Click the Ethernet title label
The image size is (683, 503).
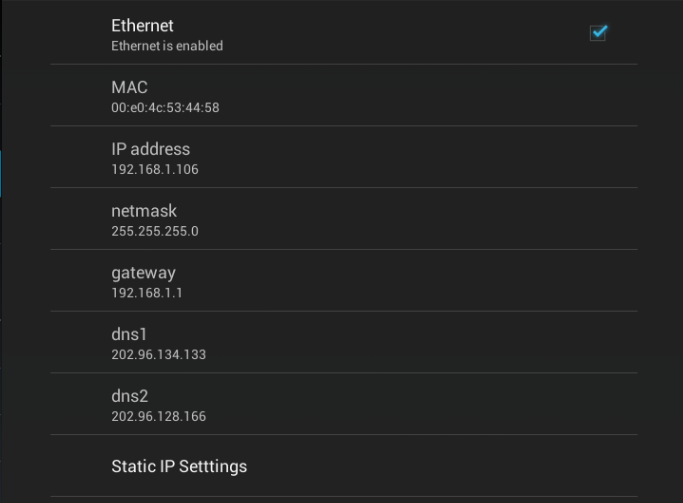(142, 26)
